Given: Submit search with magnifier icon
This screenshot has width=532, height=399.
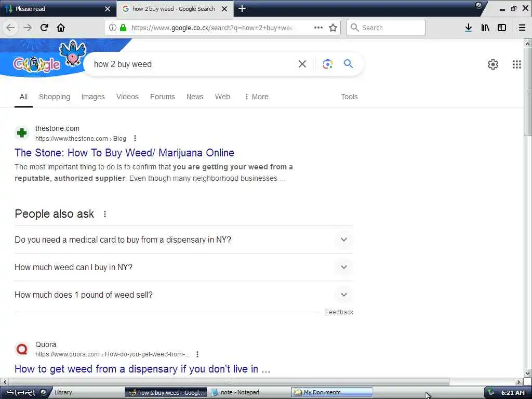Looking at the screenshot, I should (x=348, y=63).
